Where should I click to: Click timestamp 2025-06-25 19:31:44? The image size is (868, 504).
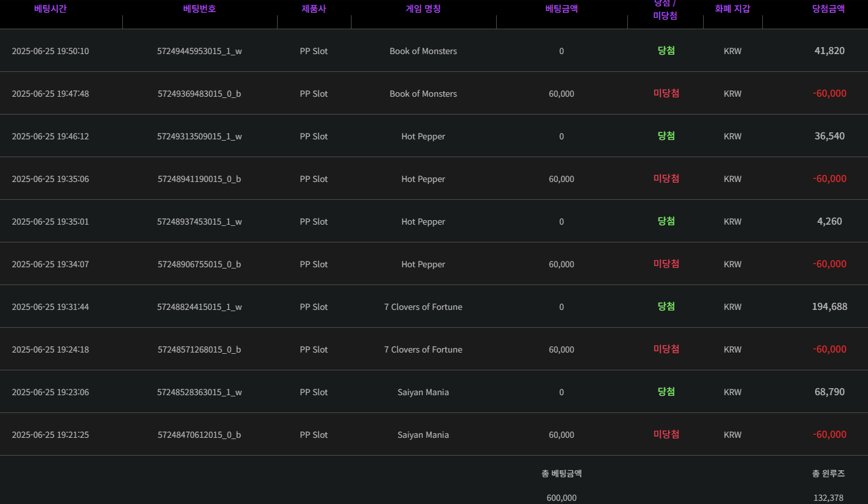coord(50,307)
